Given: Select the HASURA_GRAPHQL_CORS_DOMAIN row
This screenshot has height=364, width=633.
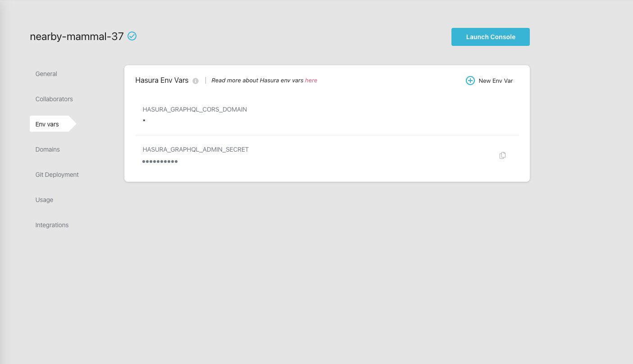Looking at the screenshot, I should [195, 109].
